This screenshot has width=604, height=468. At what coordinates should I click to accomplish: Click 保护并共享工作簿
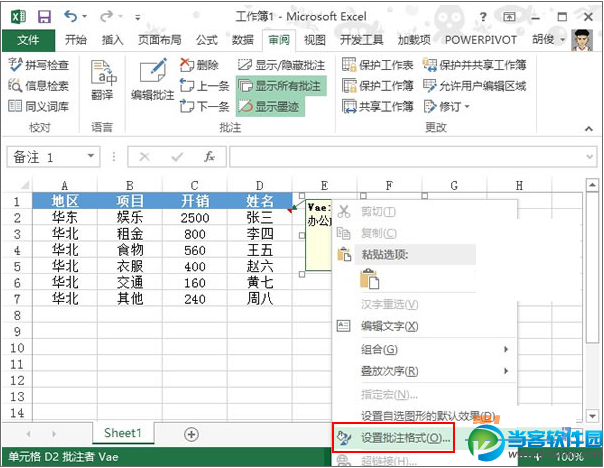pyautogui.click(x=475, y=65)
